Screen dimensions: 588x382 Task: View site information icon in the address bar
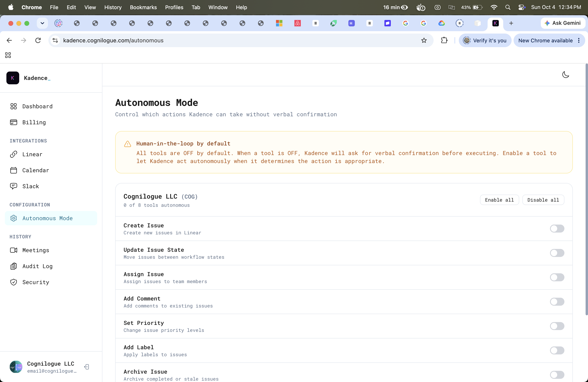pyautogui.click(x=55, y=41)
